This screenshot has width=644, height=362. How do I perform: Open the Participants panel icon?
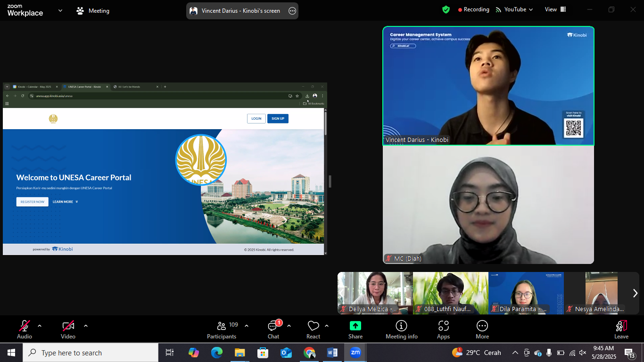(221, 326)
